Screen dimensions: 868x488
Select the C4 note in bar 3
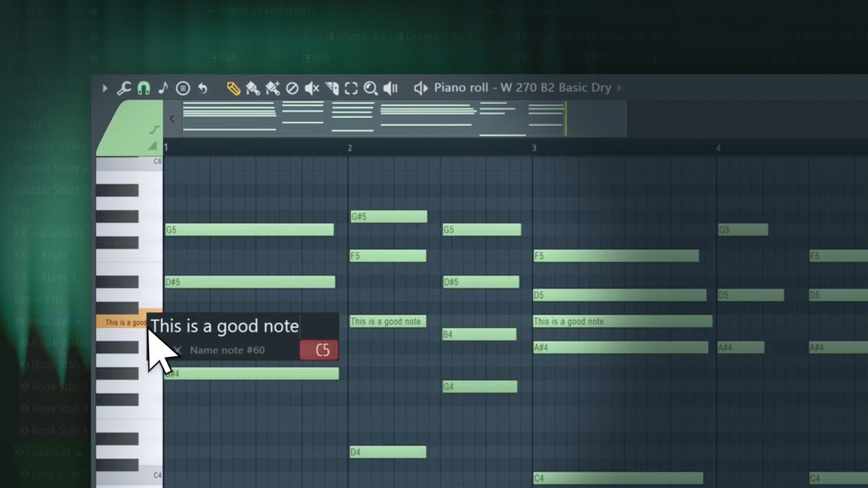click(618, 478)
